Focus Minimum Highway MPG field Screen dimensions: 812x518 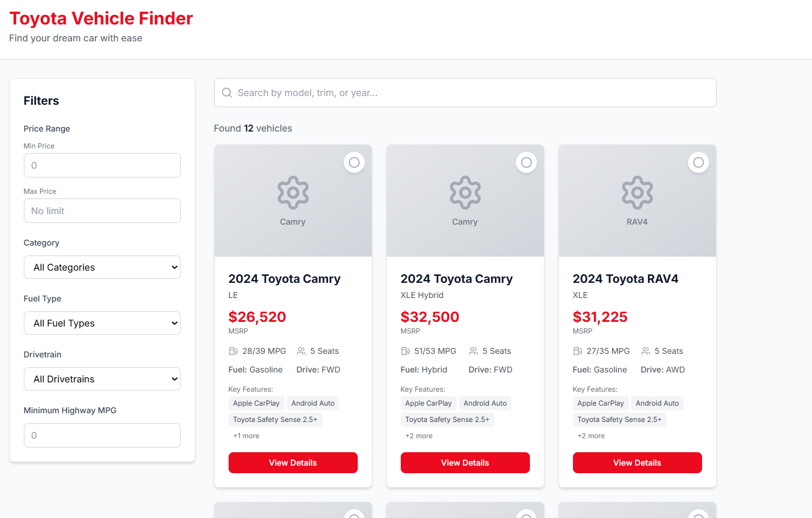[102, 435]
